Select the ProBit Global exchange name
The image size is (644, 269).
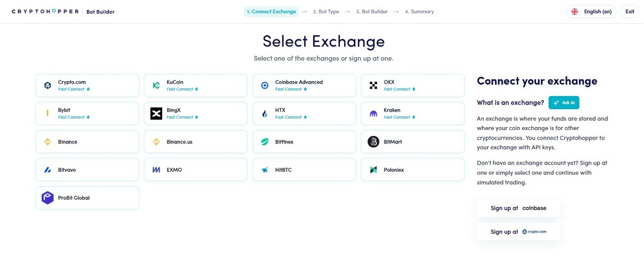coord(74,198)
